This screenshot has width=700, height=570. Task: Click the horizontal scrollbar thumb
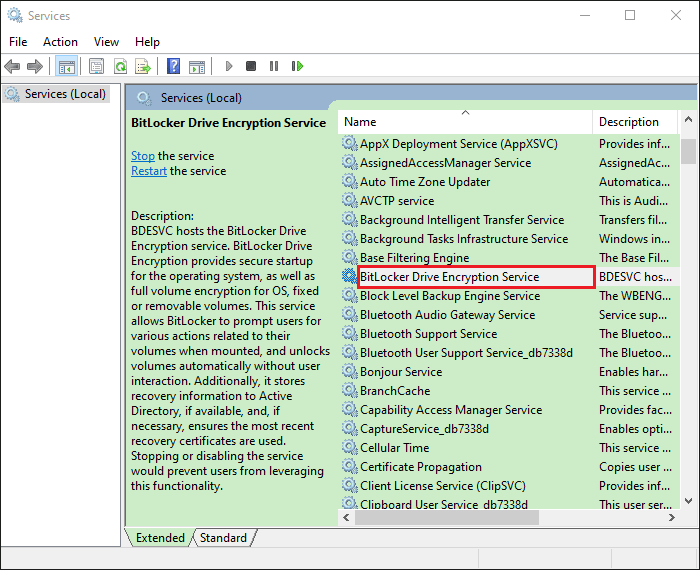coord(446,517)
